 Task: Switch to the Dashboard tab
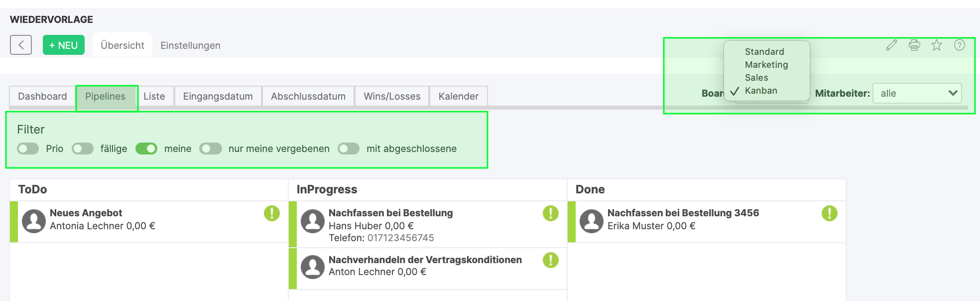click(42, 96)
